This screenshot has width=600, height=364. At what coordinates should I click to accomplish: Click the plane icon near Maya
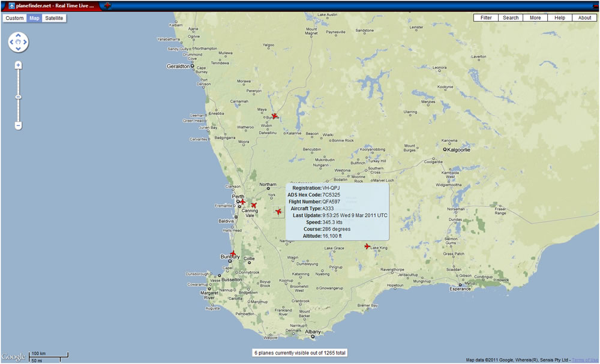pyautogui.click(x=274, y=116)
